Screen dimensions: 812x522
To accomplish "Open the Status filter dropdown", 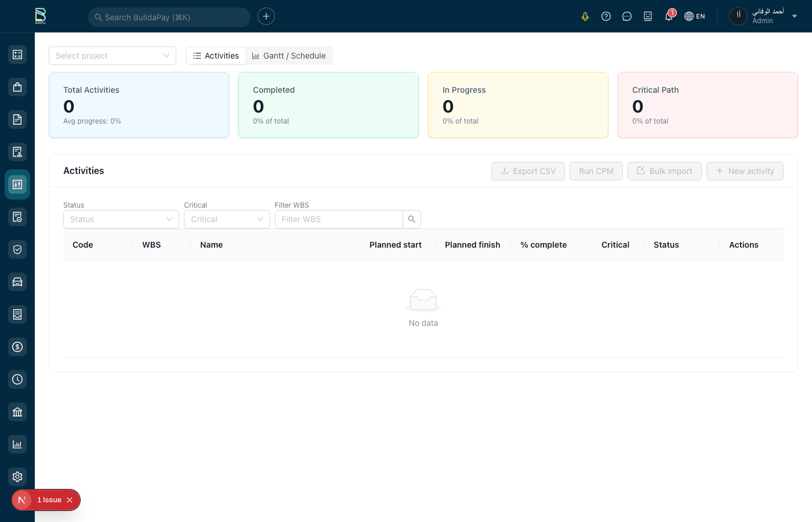I will 121,219.
